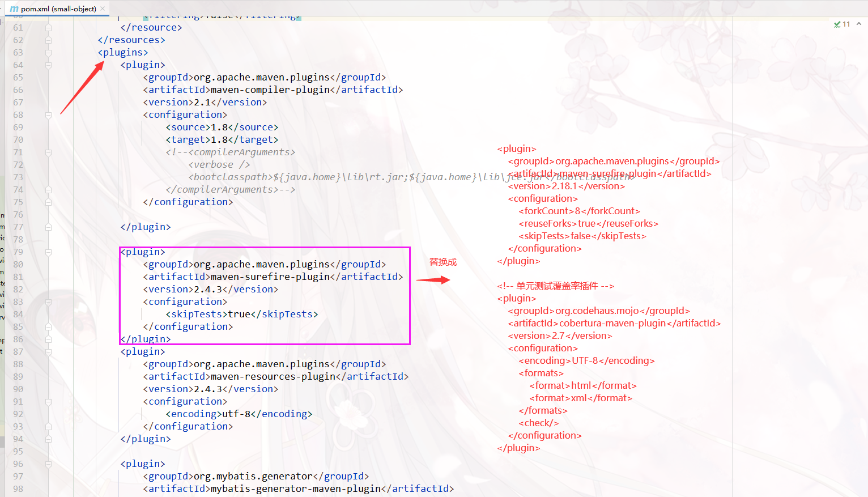Select the pom.xml (small-object) editor tab
Viewport: 868px width, 497px height.
[57, 9]
